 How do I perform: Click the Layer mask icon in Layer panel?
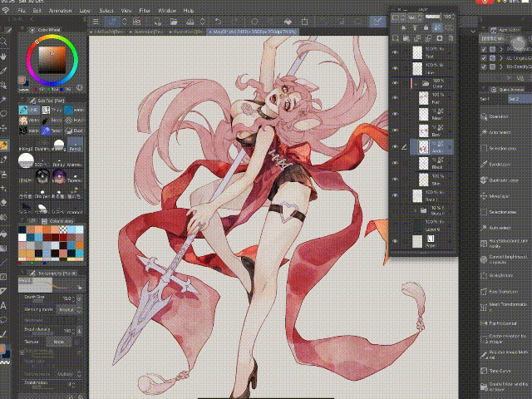click(x=440, y=38)
